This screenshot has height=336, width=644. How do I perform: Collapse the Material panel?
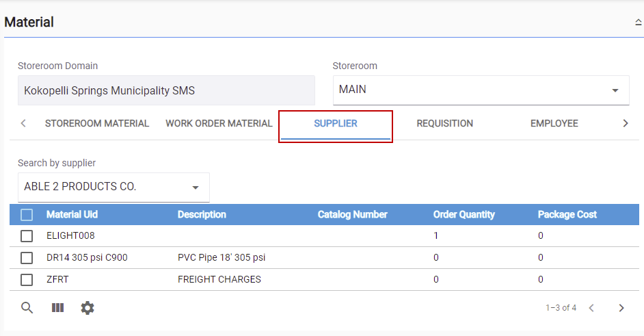[x=639, y=22]
